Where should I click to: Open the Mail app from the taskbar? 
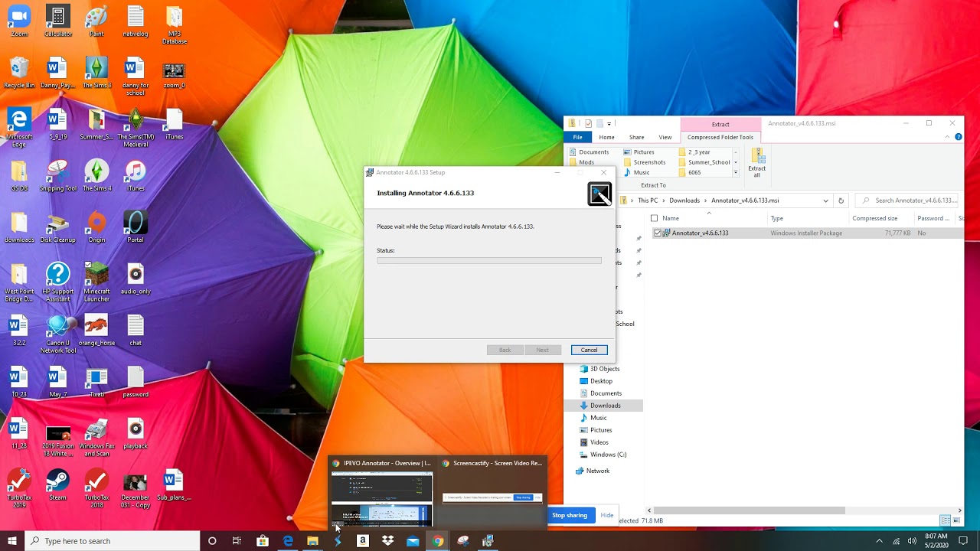click(413, 541)
